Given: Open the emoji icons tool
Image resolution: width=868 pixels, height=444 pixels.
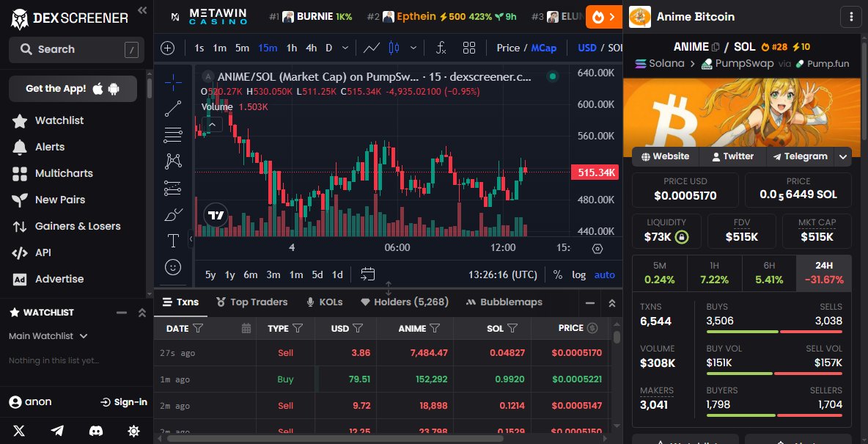Looking at the screenshot, I should [173, 267].
